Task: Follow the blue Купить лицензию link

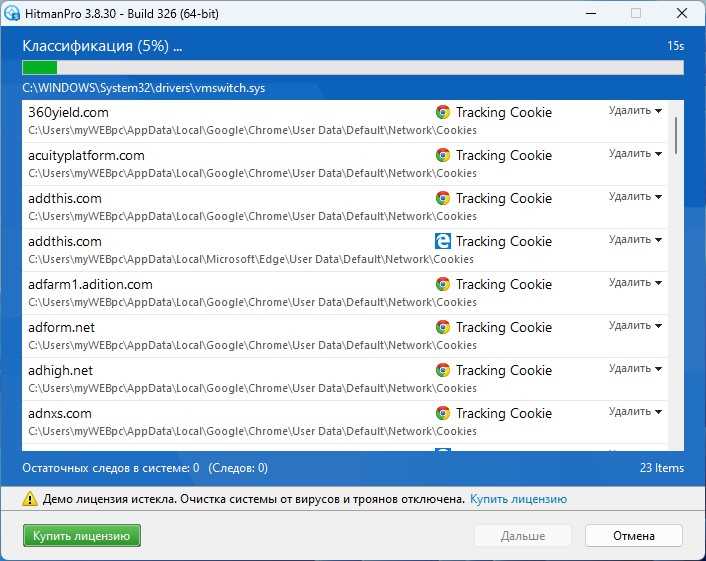Action: tap(518, 499)
